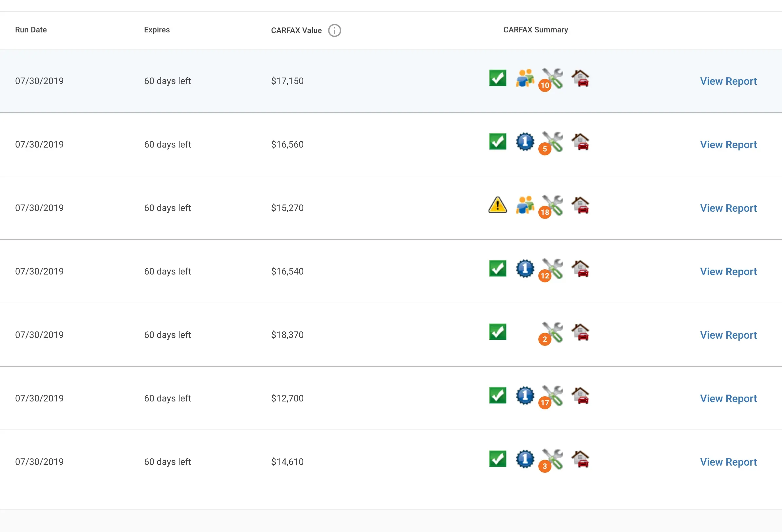Image resolution: width=782 pixels, height=532 pixels.
Task: Open View Report for the $18,370 vehicle
Action: [728, 335]
